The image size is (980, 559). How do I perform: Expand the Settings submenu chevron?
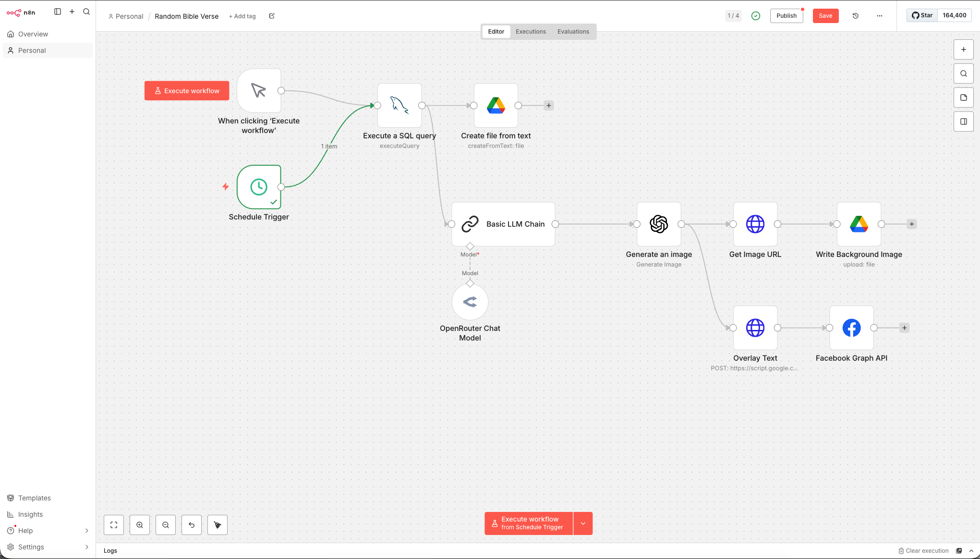[87, 547]
